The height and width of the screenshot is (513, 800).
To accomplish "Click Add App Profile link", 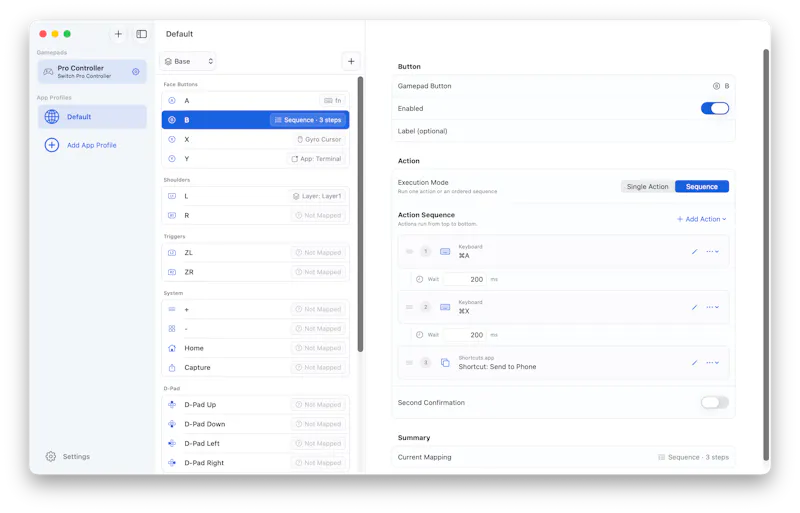I will [x=92, y=145].
